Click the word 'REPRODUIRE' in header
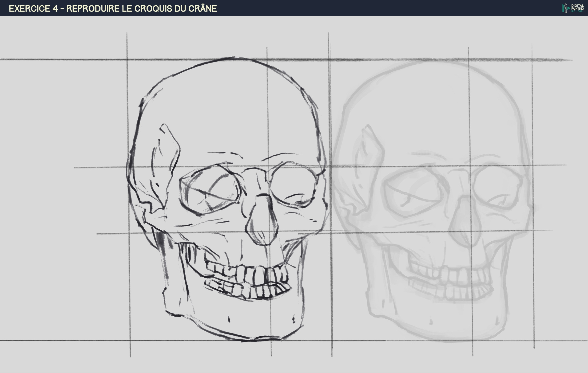The image size is (588, 373). point(93,8)
